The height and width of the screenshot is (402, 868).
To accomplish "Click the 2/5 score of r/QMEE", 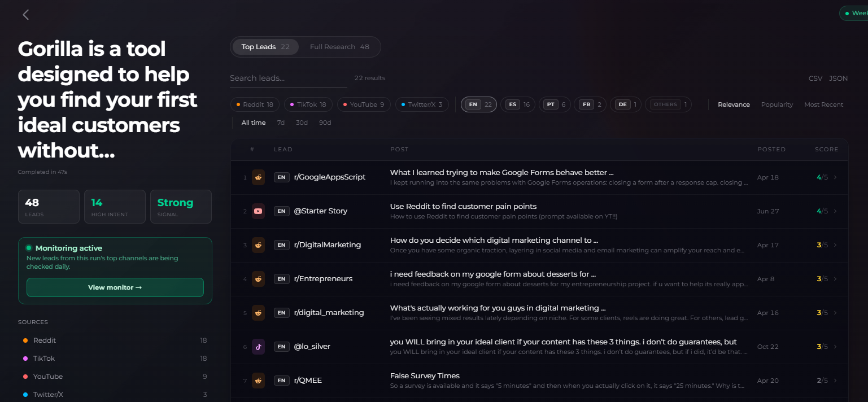I will [x=822, y=381].
